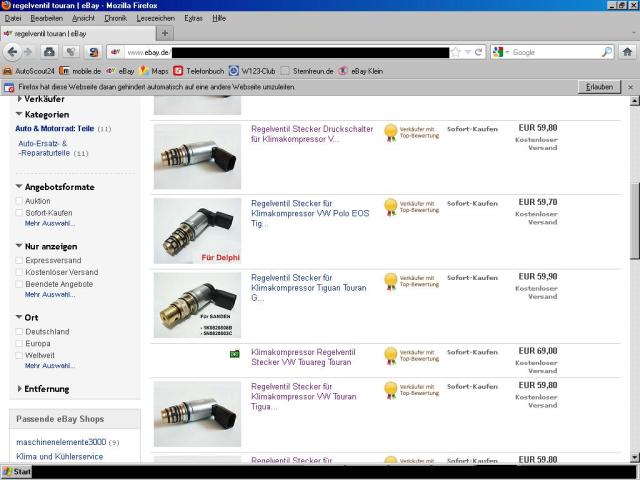Check the Sofort-Kaufen filter checkbox
The image size is (640, 480).
click(19, 213)
